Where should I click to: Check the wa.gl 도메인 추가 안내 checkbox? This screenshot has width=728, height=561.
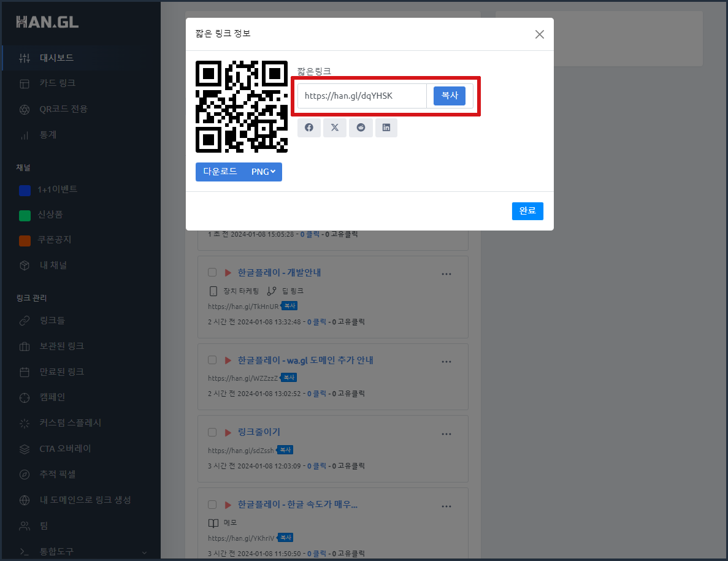212,360
